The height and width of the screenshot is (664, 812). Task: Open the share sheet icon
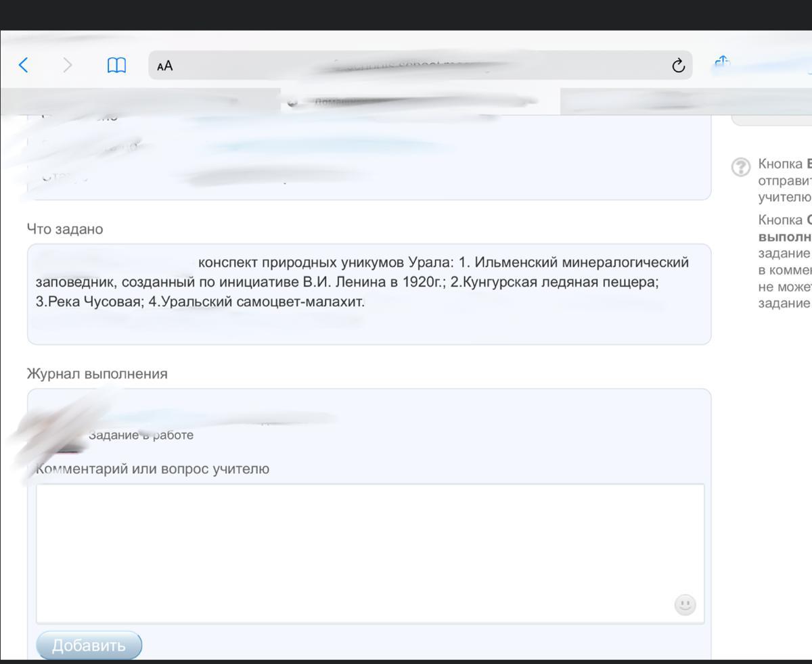point(722,63)
